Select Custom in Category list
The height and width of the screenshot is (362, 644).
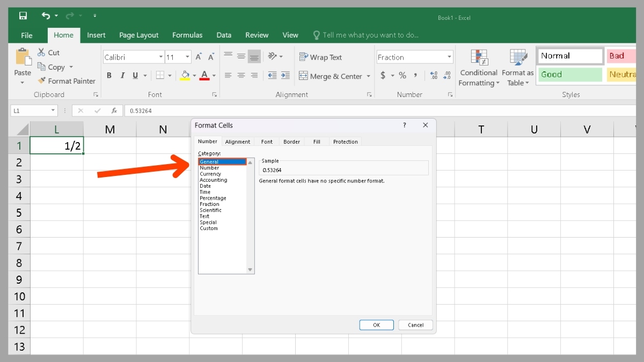coord(209,228)
